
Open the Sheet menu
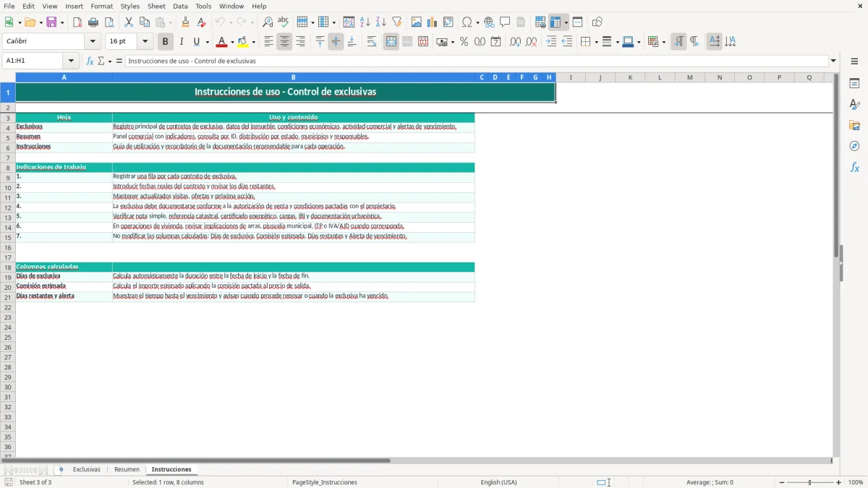(156, 6)
